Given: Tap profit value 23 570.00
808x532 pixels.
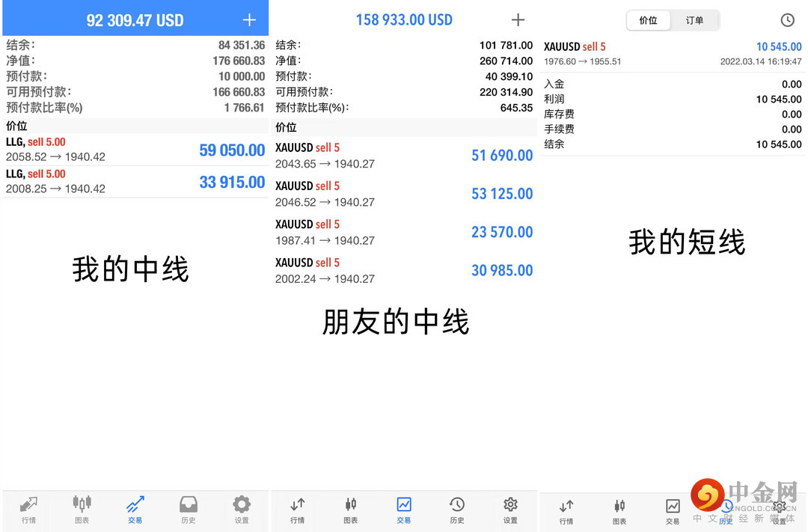Looking at the screenshot, I should point(502,233).
